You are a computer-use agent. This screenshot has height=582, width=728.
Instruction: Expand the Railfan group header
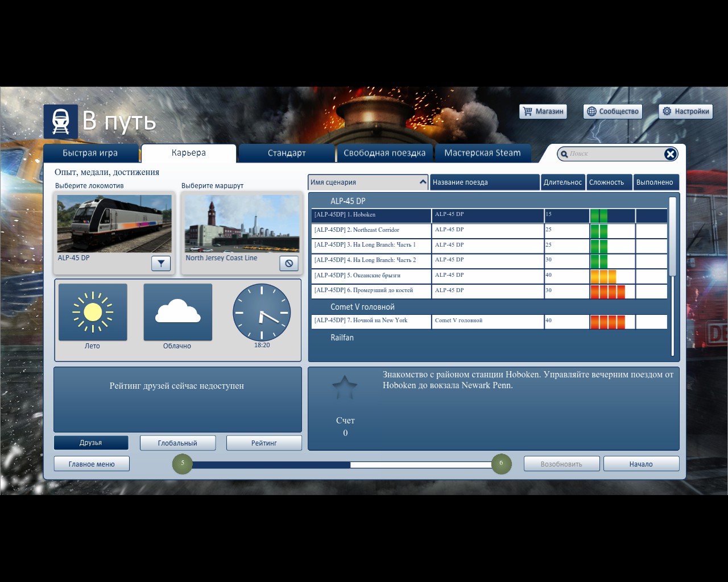342,338
